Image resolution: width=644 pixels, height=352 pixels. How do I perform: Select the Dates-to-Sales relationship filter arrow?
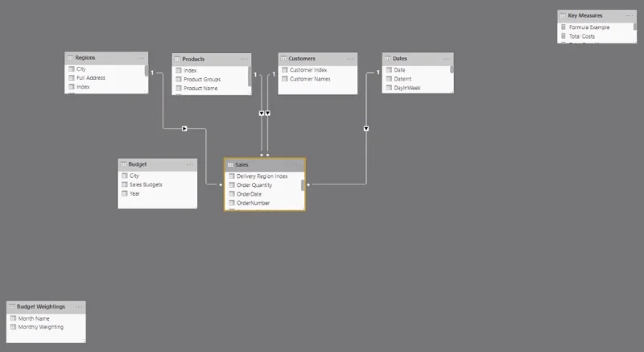tap(366, 129)
